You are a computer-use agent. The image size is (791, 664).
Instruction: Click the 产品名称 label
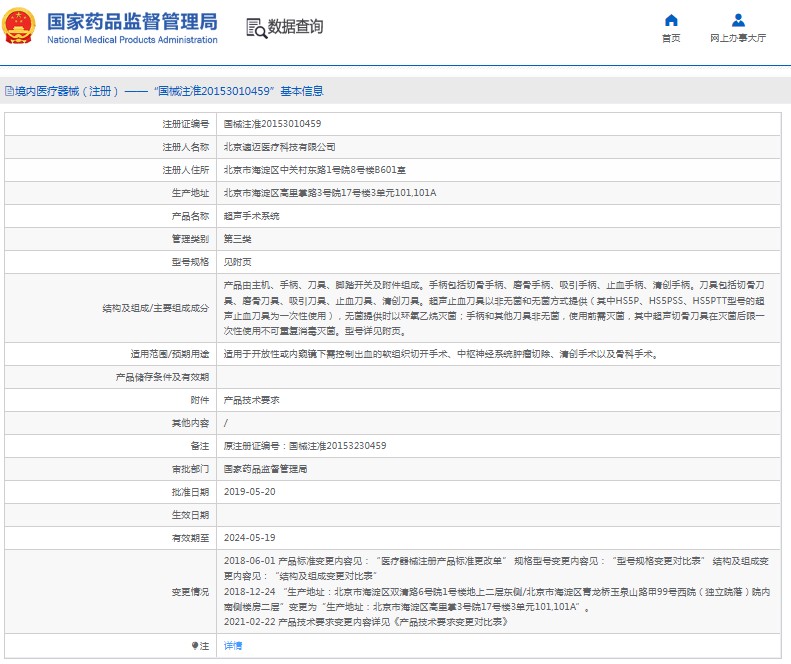pyautogui.click(x=190, y=216)
